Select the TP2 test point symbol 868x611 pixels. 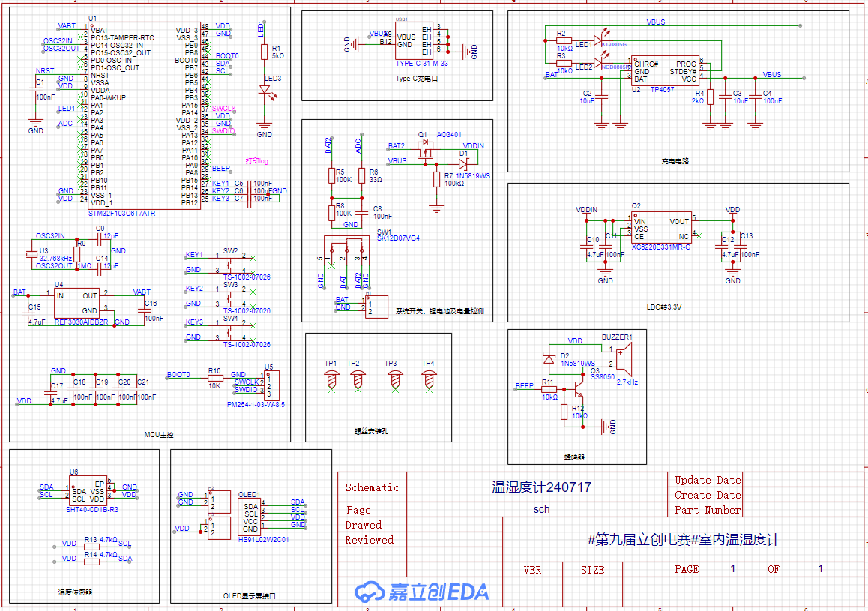tap(358, 380)
